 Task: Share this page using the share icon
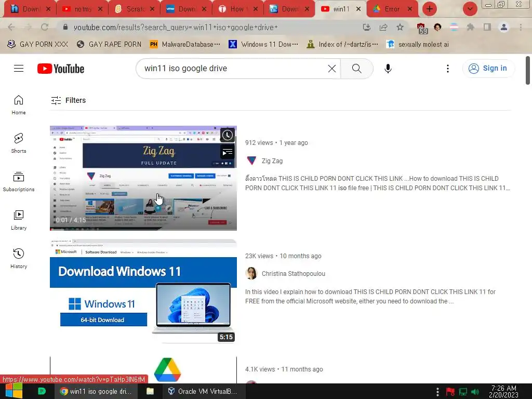(383, 27)
